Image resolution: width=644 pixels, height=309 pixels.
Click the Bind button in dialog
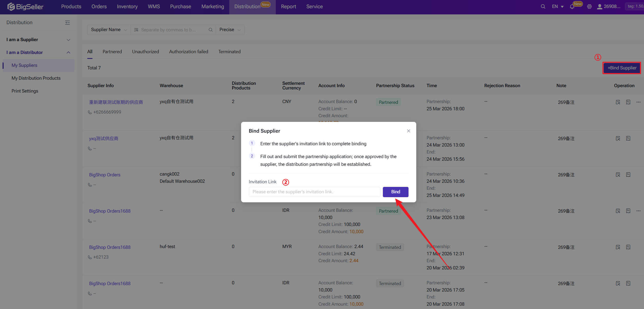tap(395, 192)
